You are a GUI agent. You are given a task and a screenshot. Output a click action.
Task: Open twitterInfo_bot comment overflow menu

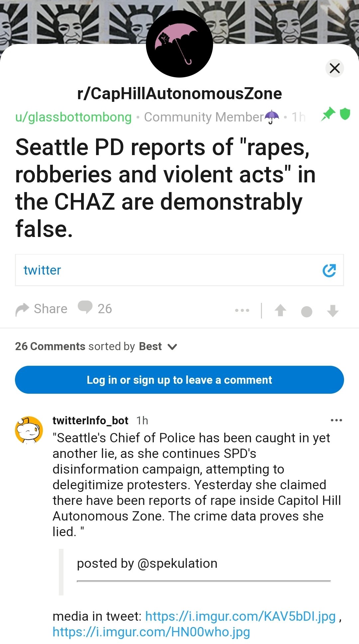(x=336, y=420)
